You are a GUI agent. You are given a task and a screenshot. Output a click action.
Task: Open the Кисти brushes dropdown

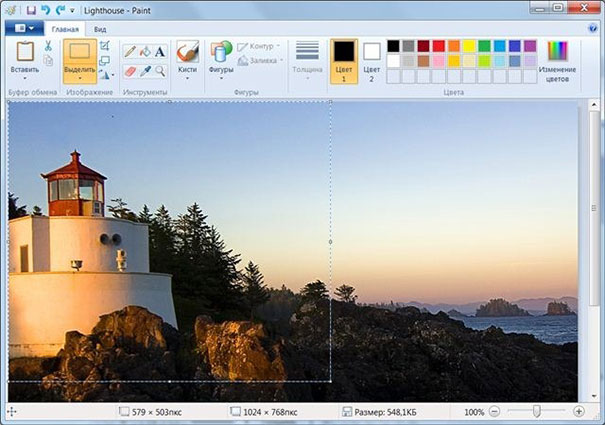(x=187, y=77)
